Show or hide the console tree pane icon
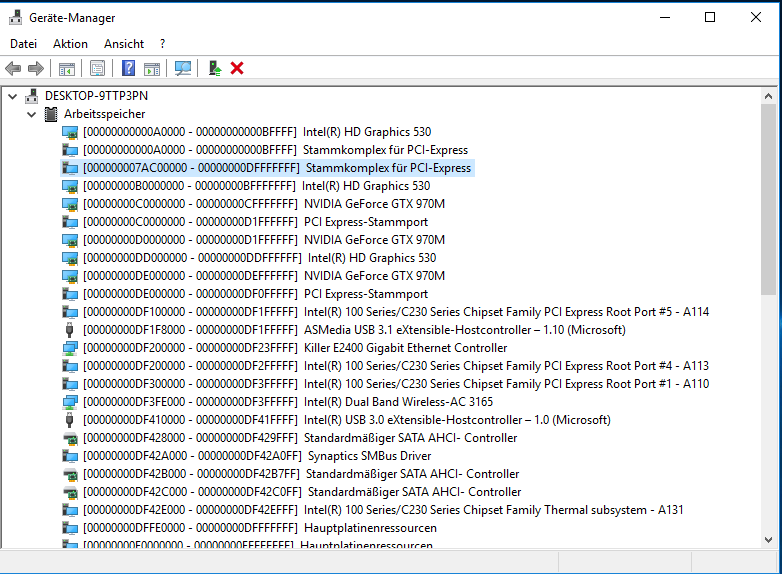 pyautogui.click(x=67, y=68)
